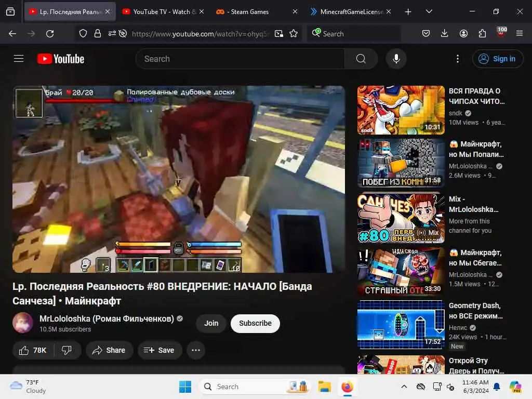
Task: Open ВСЯ ПРАВДА О ЧИПСАХ video thumbnail
Action: point(401,110)
